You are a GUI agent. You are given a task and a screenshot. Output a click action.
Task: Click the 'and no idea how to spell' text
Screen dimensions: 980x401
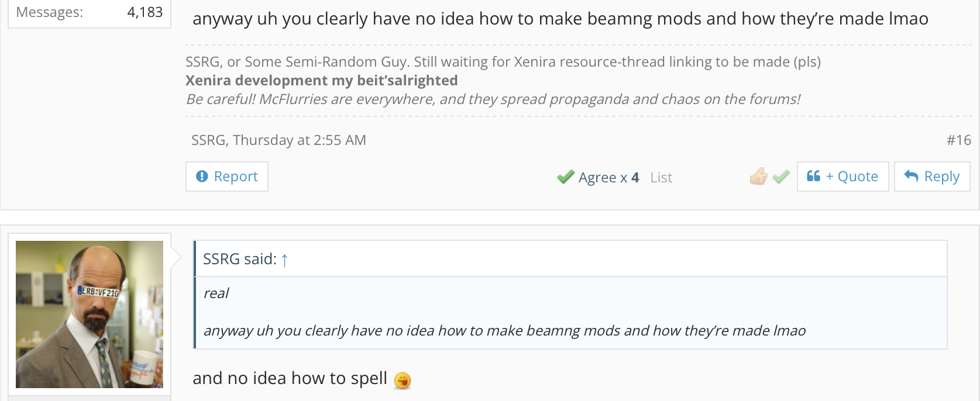coord(290,378)
